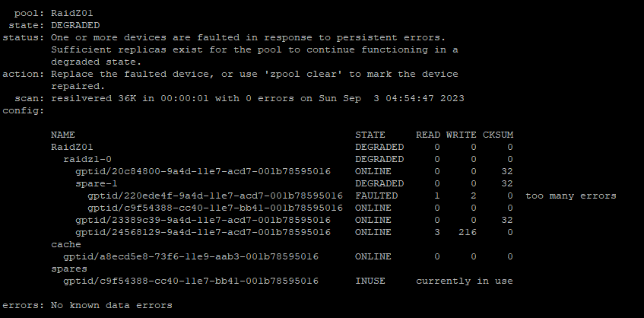Click the 'No known data errors' line
This screenshot has height=318, width=644.
(111, 305)
